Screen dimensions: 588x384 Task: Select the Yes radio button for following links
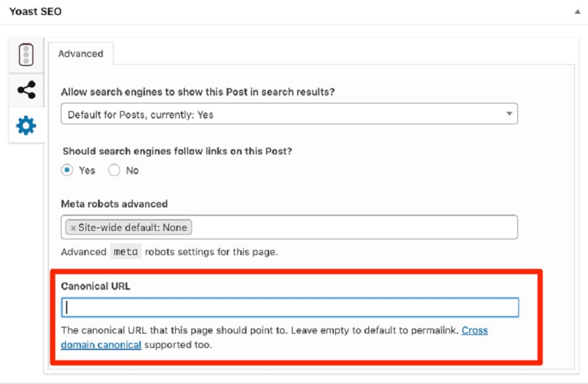click(67, 169)
